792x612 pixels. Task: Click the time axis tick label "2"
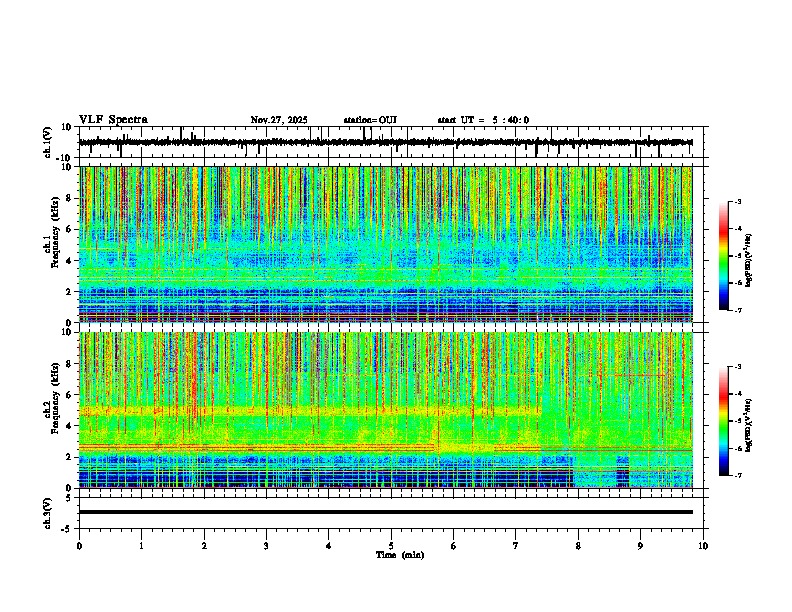click(x=204, y=546)
